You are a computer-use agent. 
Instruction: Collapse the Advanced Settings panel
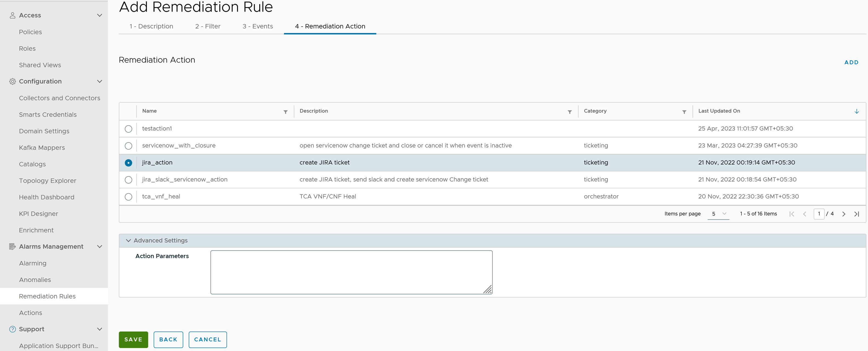(x=128, y=240)
